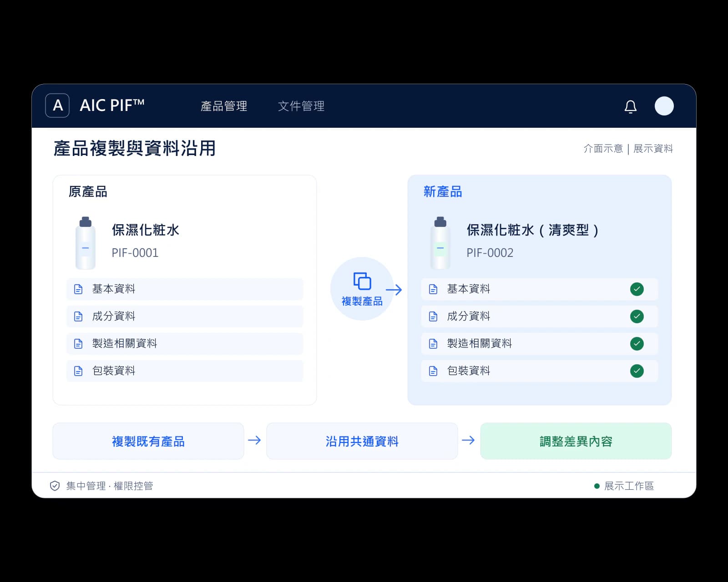
Task: Click the AIC PIF logo square icon
Action: coord(57,105)
